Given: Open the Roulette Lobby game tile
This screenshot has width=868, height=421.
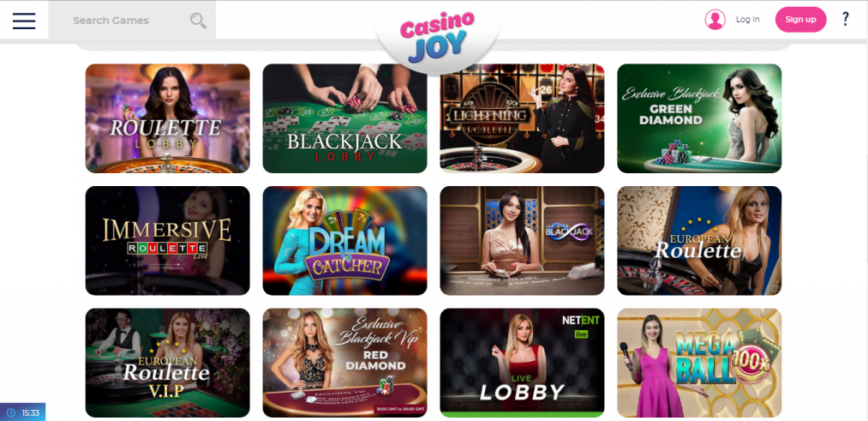Looking at the screenshot, I should 168,118.
